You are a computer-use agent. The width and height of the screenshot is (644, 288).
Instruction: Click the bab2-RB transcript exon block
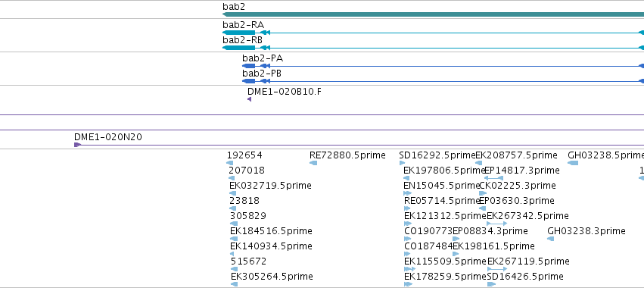(238, 49)
